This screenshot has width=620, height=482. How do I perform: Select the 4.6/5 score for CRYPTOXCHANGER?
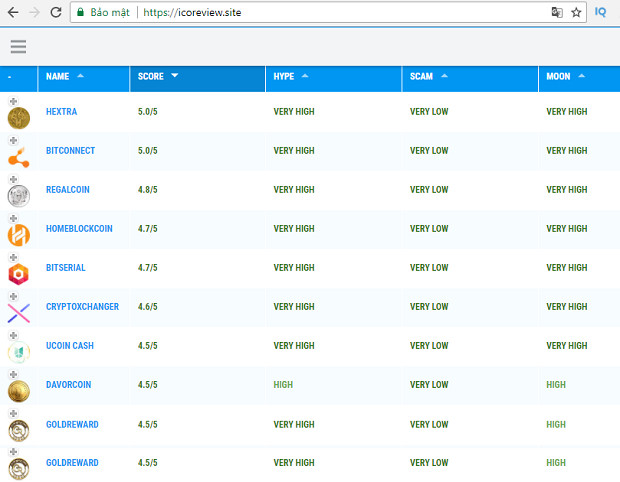tap(147, 306)
